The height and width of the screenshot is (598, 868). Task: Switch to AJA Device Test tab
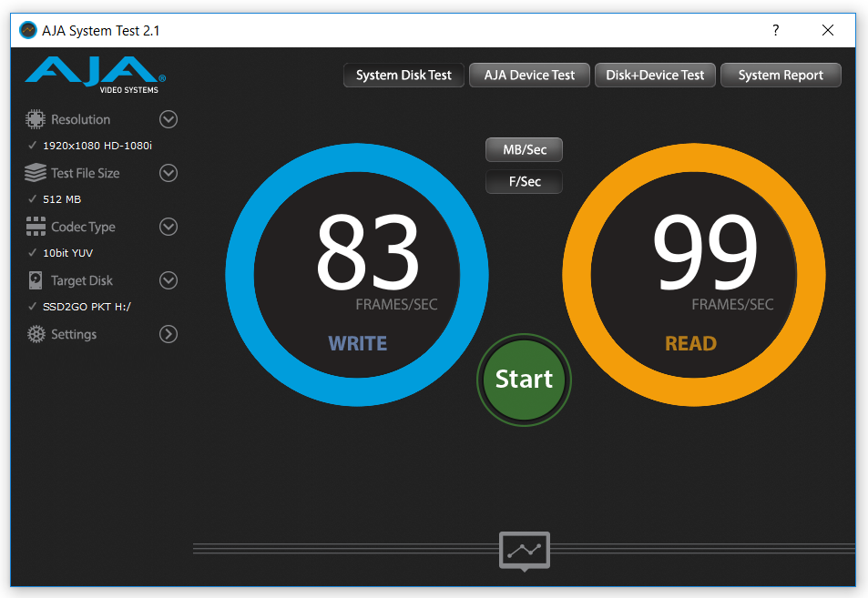pos(529,76)
